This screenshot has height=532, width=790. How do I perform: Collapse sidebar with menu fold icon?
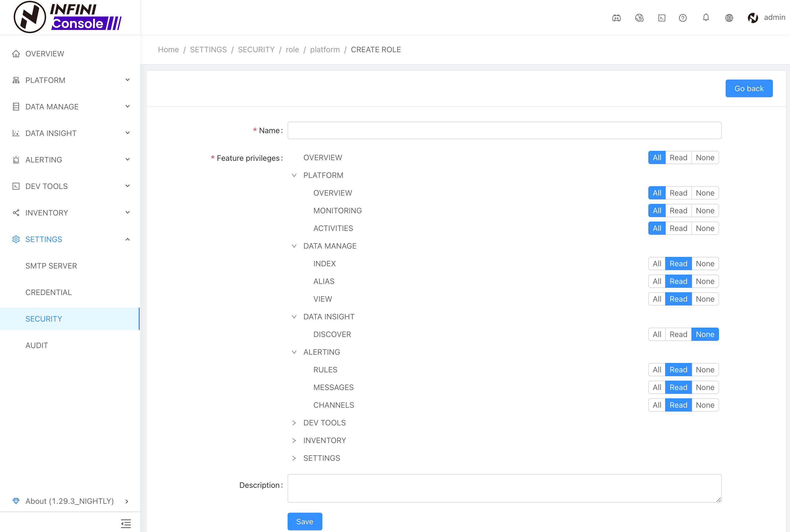click(126, 523)
